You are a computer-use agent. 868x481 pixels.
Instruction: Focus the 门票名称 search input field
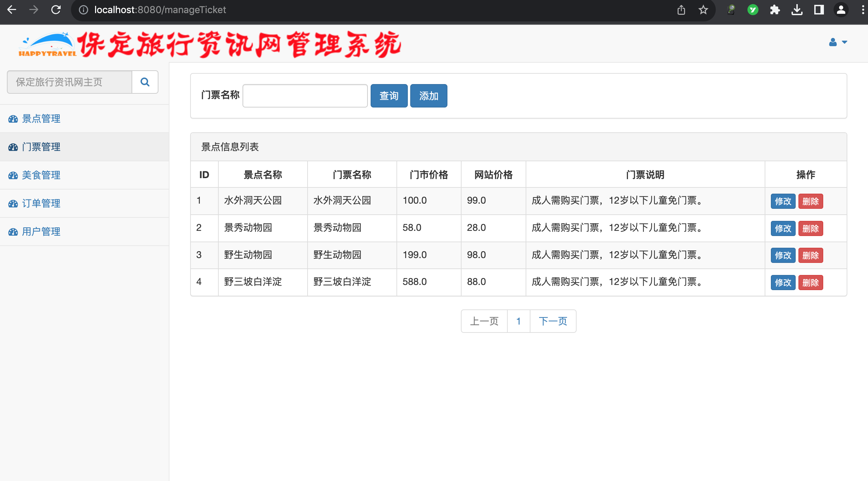(x=305, y=96)
